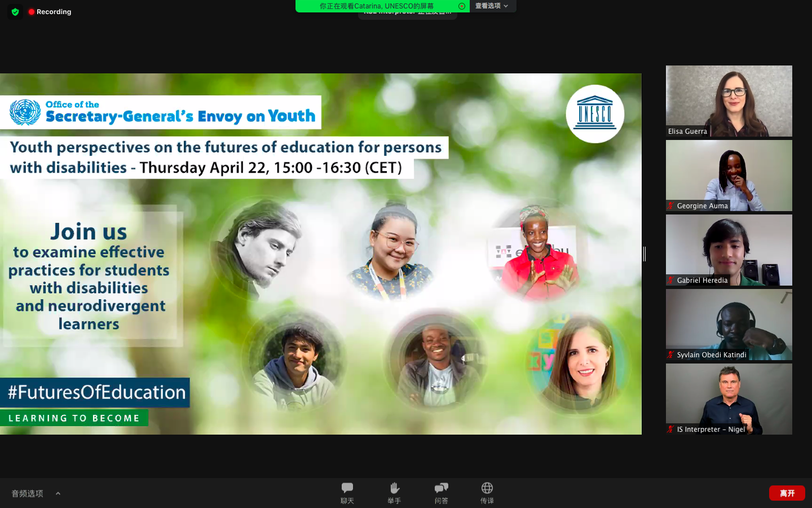Click the muted microphone icon for Georgine Auma
812x508 pixels.
pyautogui.click(x=671, y=205)
